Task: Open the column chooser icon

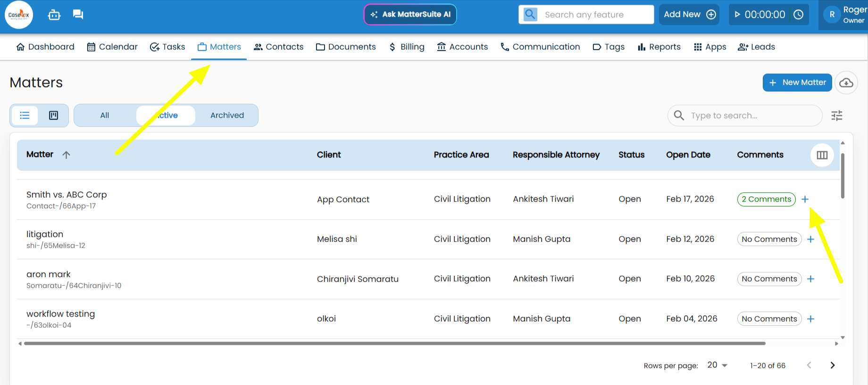Action: (x=822, y=155)
